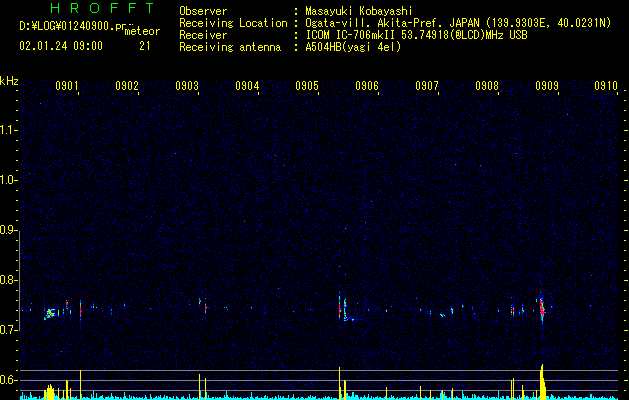Select observer name Masayuki Kobayashi
Image resolution: width=629 pixels, height=400 pixels.
point(359,11)
